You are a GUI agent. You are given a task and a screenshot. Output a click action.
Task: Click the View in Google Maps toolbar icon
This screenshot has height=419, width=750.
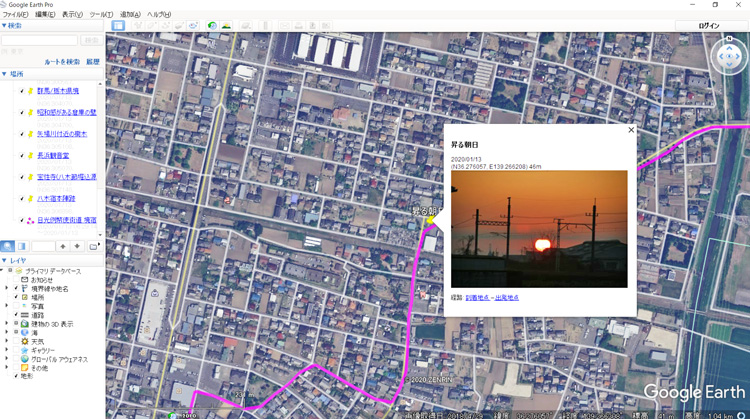tap(326, 25)
